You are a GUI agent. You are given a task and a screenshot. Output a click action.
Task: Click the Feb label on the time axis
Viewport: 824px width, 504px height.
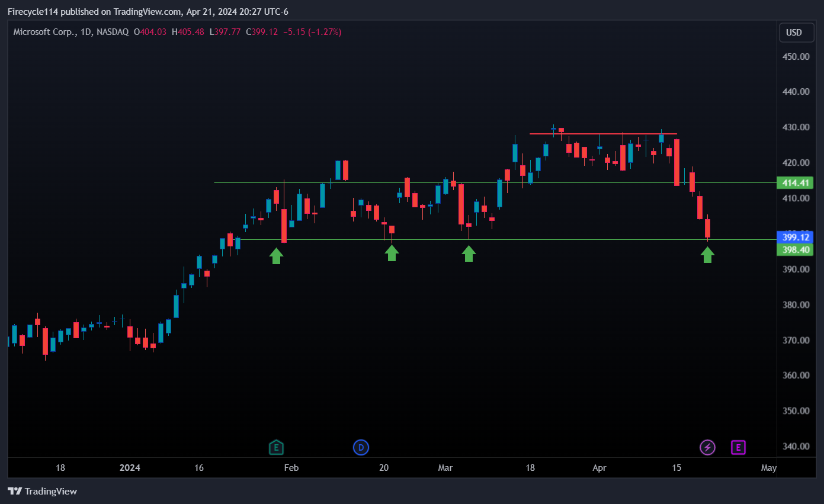point(291,468)
